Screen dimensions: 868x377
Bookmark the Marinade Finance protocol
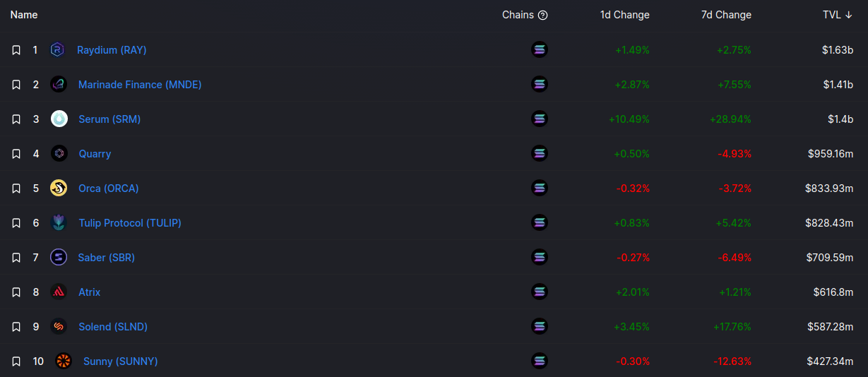[x=16, y=85]
